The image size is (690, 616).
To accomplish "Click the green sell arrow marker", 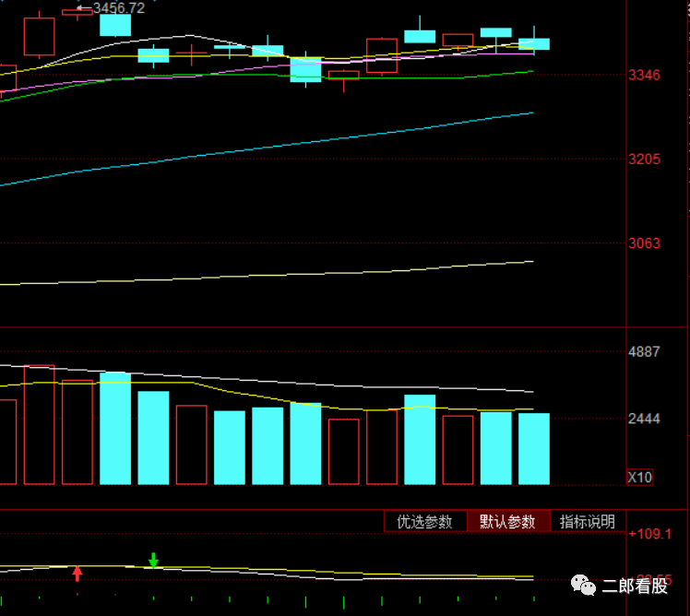I will (153, 560).
